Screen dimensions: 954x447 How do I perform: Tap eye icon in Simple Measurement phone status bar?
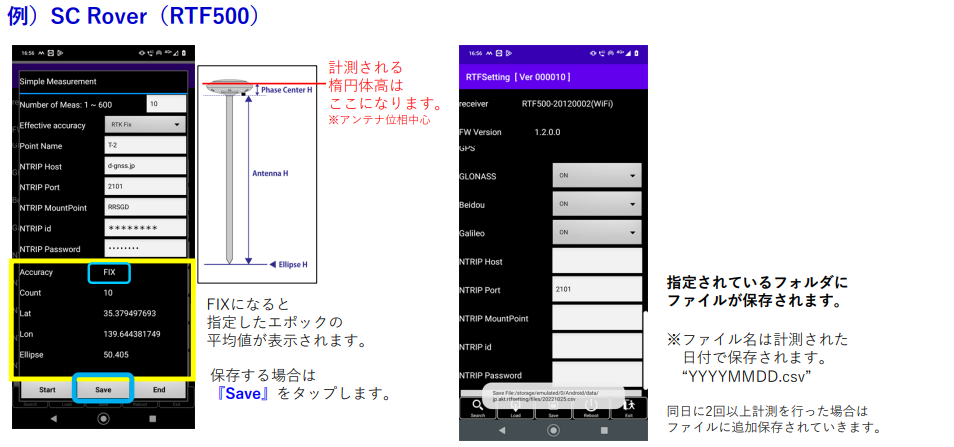(x=142, y=53)
